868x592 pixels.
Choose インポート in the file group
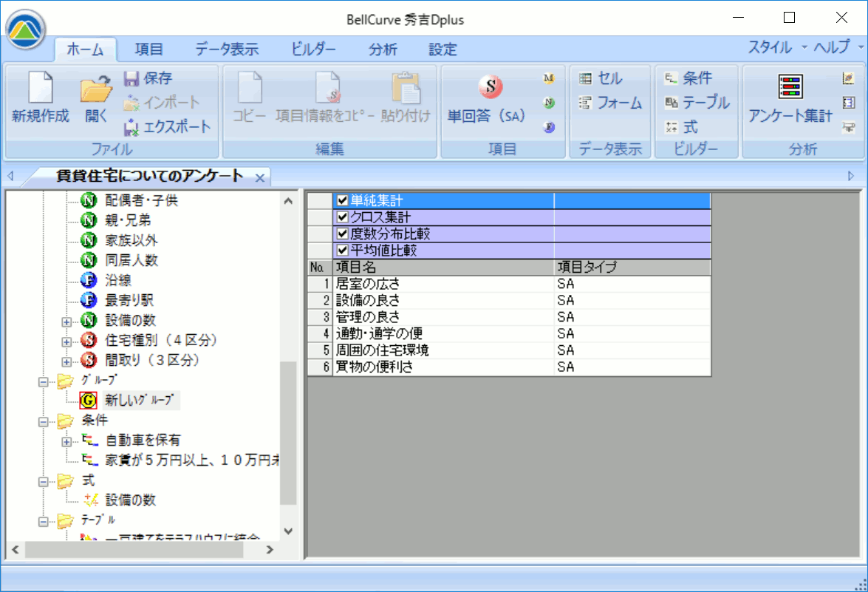point(161,103)
